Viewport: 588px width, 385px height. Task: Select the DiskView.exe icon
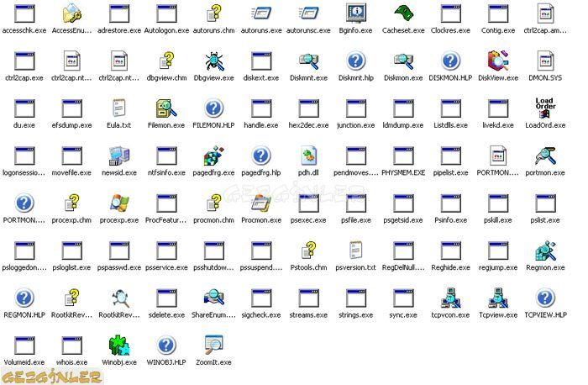[x=498, y=61]
